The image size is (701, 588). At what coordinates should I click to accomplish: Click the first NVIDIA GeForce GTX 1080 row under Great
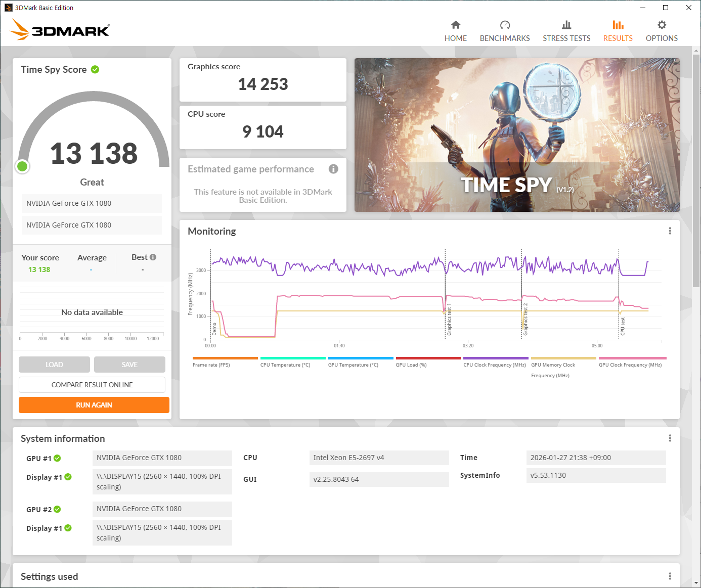(92, 203)
